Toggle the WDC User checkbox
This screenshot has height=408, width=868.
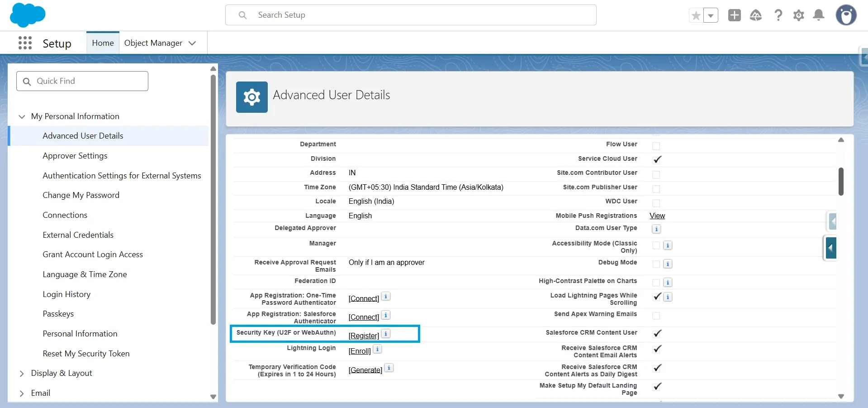click(x=656, y=203)
